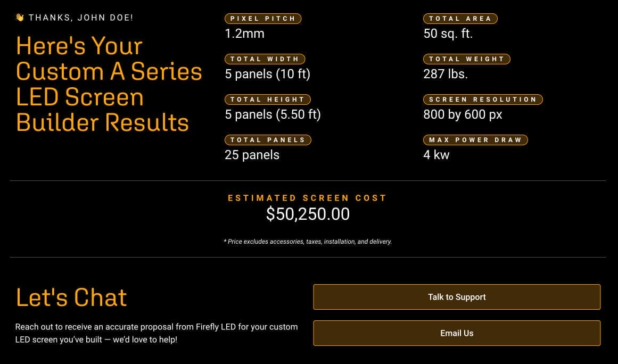618x364 pixels.
Task: Click the Total Area label badge
Action: coord(460,19)
